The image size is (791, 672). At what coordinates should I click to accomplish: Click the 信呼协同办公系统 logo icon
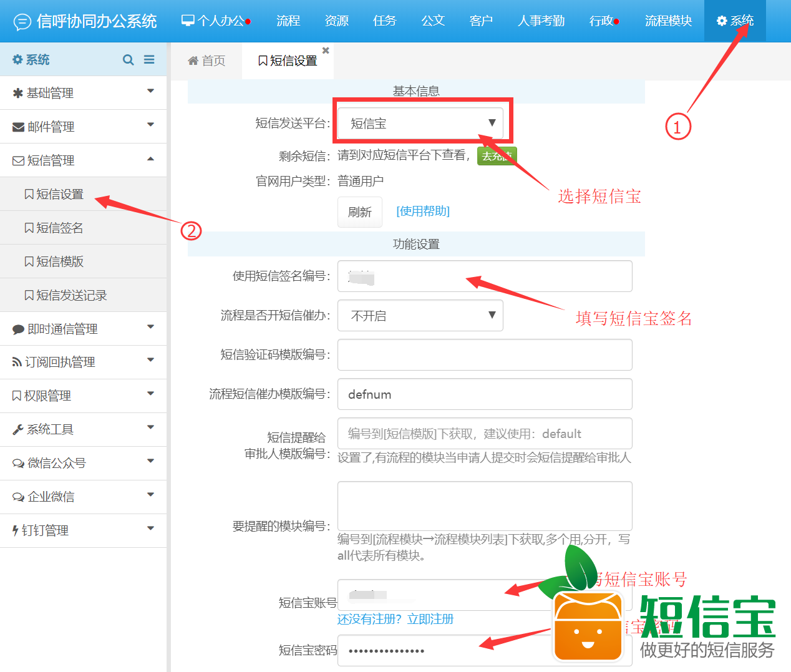pyautogui.click(x=22, y=22)
